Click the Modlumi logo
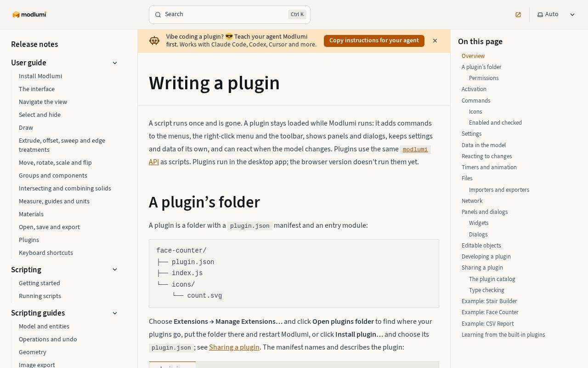The image size is (588, 368). (29, 14)
